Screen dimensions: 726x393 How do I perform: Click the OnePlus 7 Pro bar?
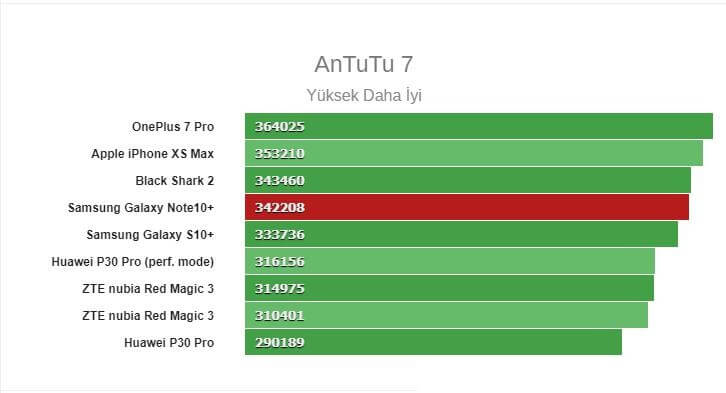tap(479, 126)
